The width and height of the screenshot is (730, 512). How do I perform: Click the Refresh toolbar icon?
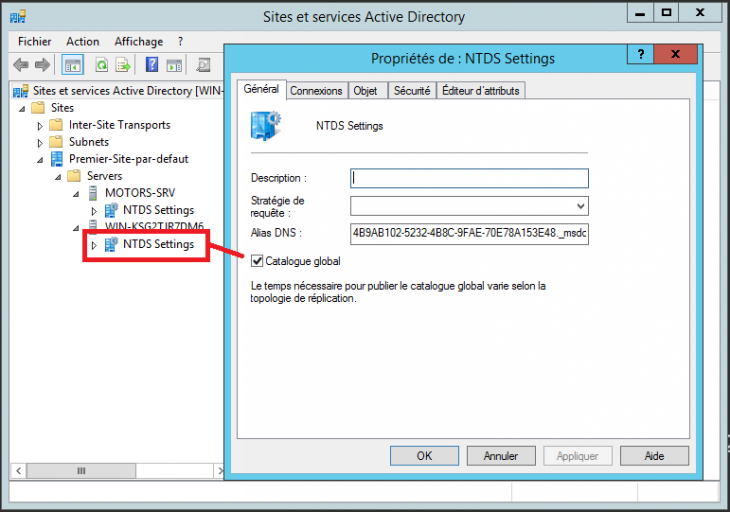[x=101, y=65]
